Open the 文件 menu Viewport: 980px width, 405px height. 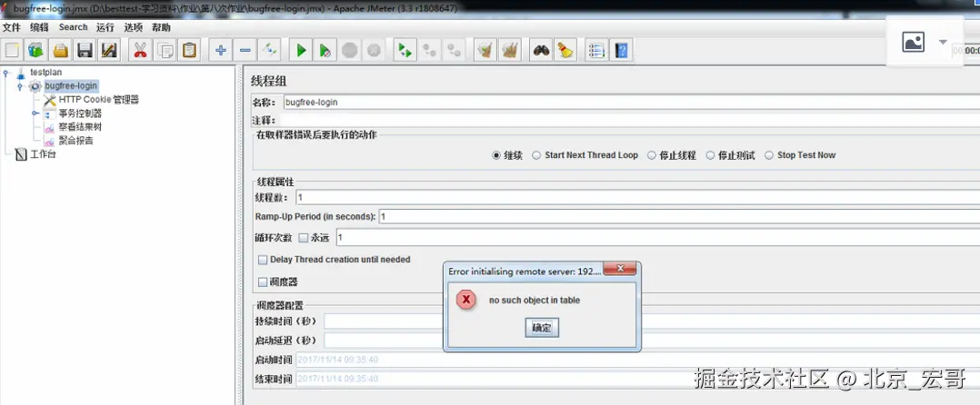(11, 27)
